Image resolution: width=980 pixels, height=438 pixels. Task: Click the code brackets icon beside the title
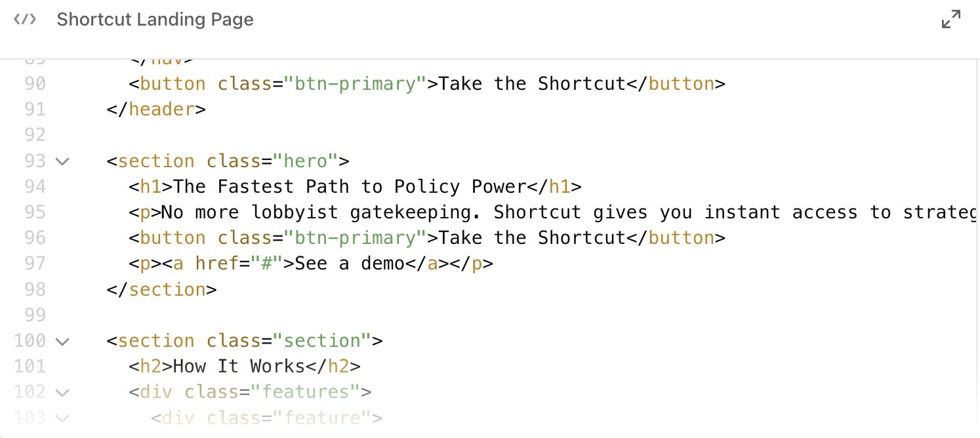(x=25, y=19)
